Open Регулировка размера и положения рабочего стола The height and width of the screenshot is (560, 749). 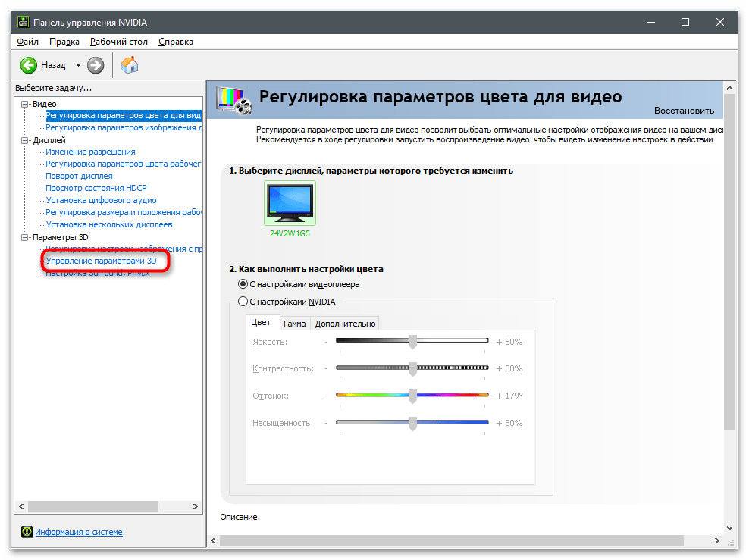(124, 212)
